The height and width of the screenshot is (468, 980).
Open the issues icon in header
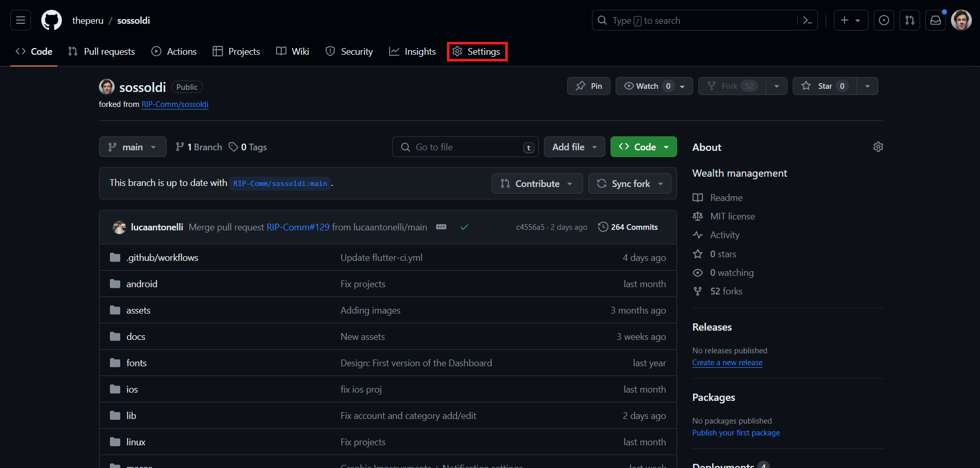tap(884, 20)
